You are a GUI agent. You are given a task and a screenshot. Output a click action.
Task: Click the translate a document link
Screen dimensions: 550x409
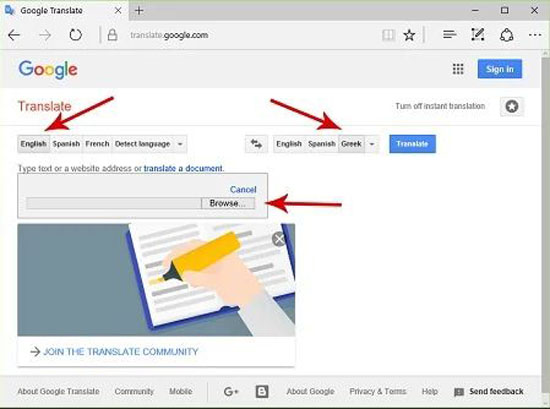coord(183,168)
